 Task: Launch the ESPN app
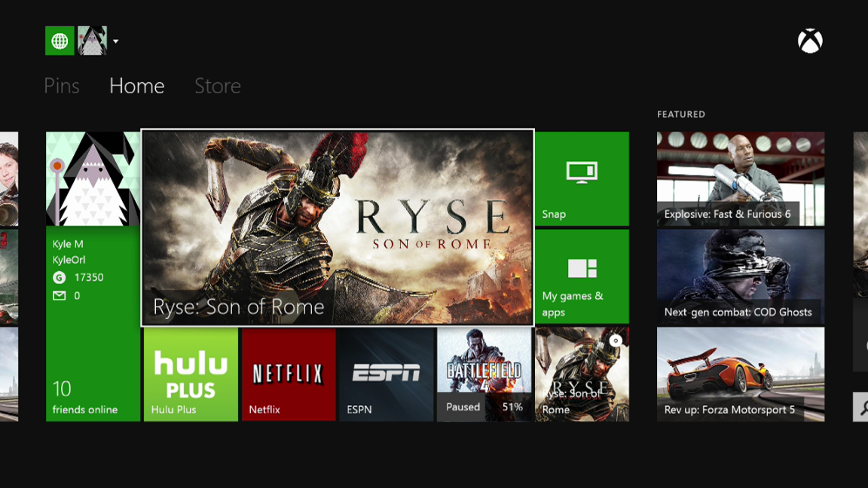click(x=386, y=374)
